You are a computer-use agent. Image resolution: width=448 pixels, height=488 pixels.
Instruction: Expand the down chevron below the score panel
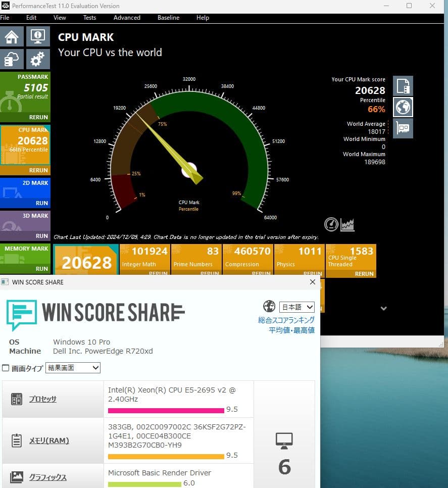click(x=383, y=308)
